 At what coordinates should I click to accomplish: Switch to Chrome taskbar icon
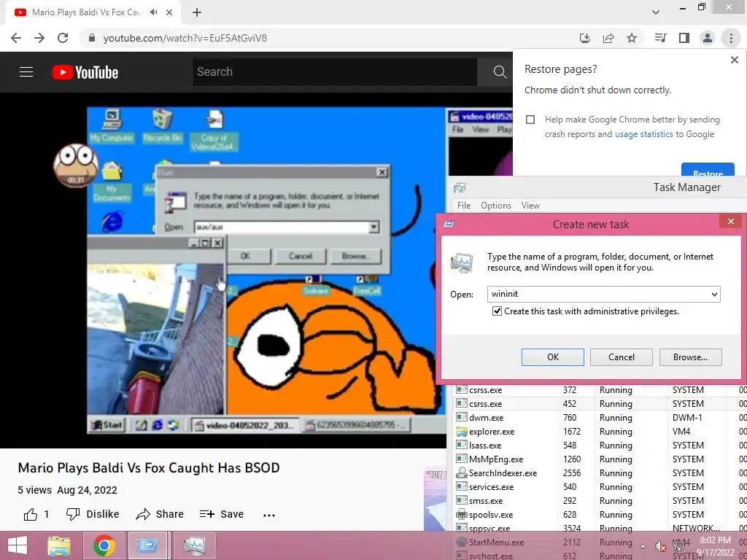click(104, 545)
